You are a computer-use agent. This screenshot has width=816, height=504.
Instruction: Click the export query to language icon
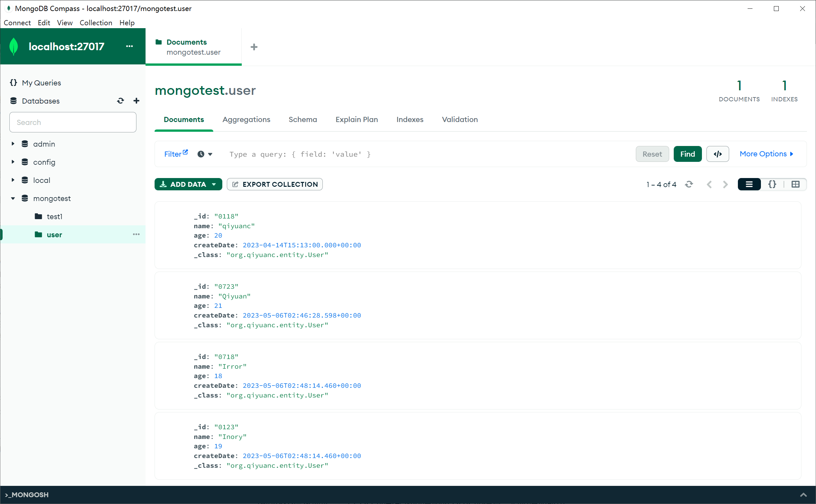(717, 154)
